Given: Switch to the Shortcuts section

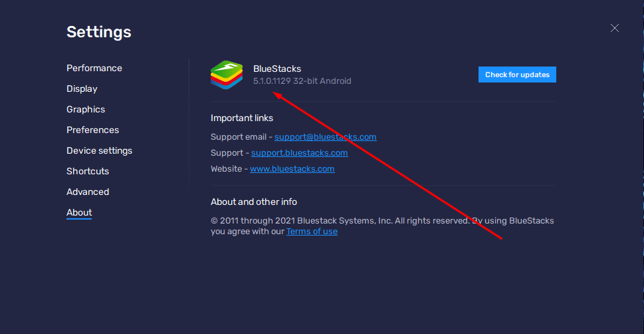Looking at the screenshot, I should [88, 171].
